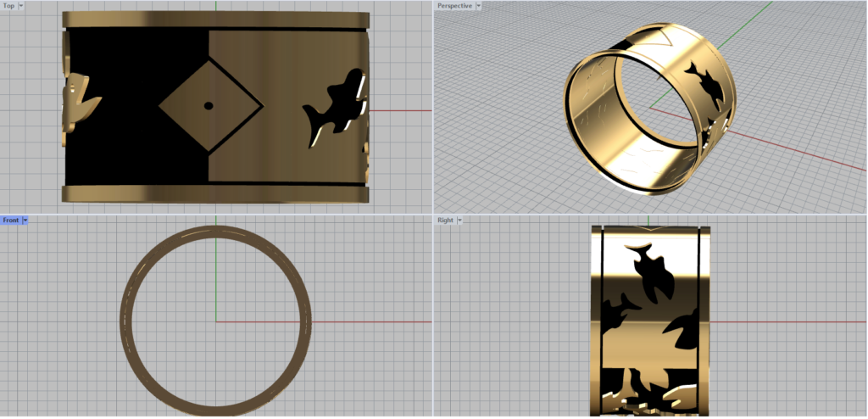Expand the Right viewport menu arrow
The image size is (868, 419).
[459, 221]
